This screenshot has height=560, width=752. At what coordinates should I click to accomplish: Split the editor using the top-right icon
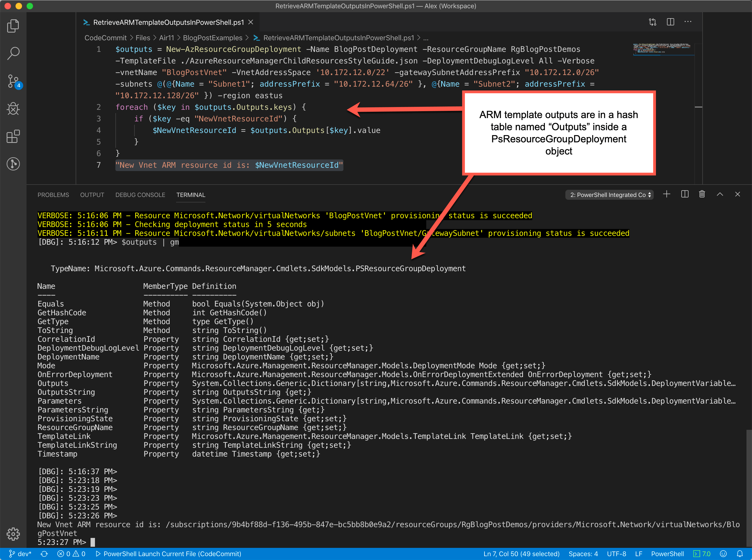click(x=671, y=22)
